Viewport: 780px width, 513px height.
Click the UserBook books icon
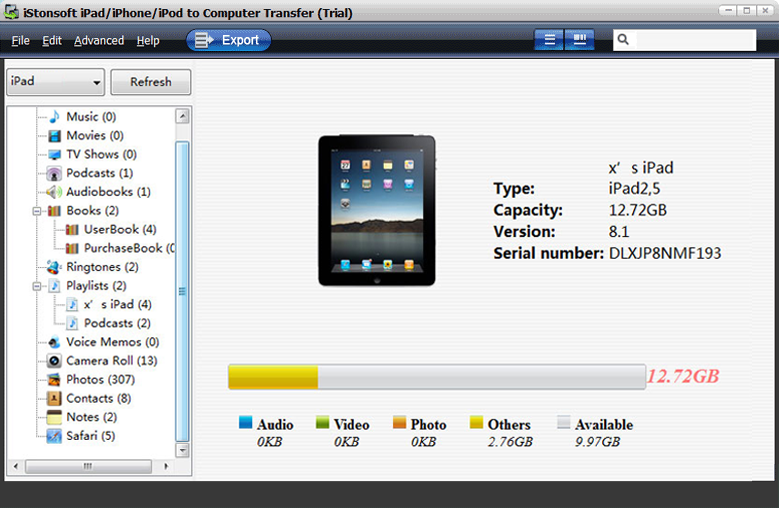point(72,230)
